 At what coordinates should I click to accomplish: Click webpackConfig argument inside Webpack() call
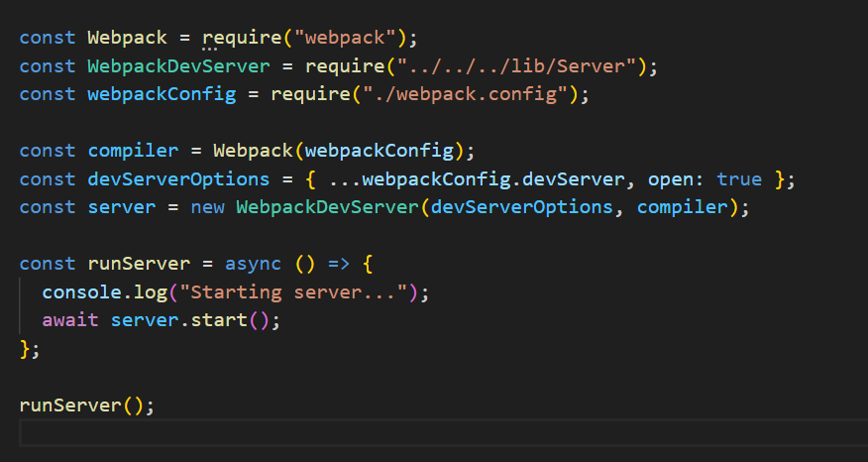[x=380, y=151]
